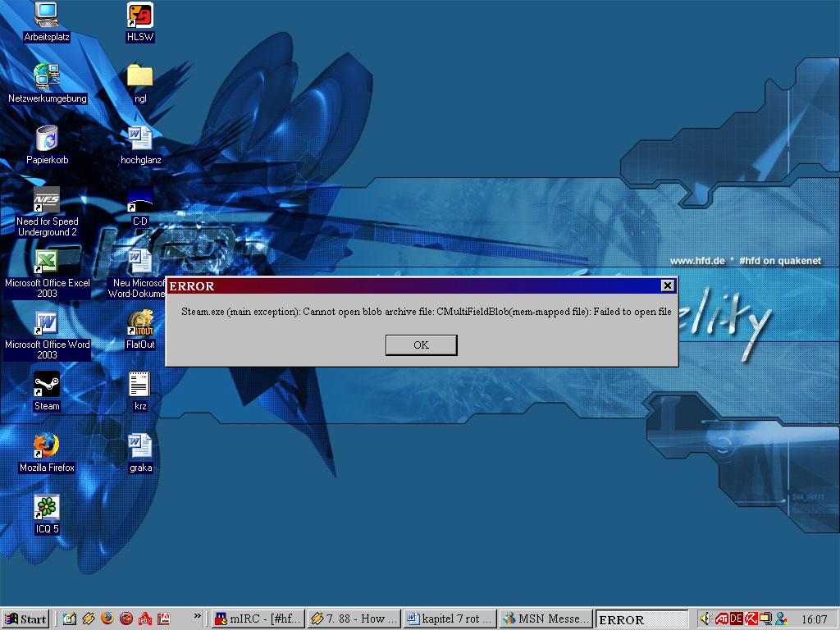The image size is (840, 630).
Task: Select the Microsoft Office Excel 2003 shortcut
Action: point(47,273)
